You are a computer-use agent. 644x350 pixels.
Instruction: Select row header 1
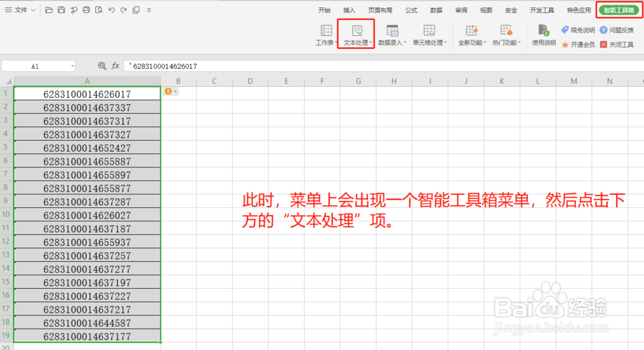point(6,93)
